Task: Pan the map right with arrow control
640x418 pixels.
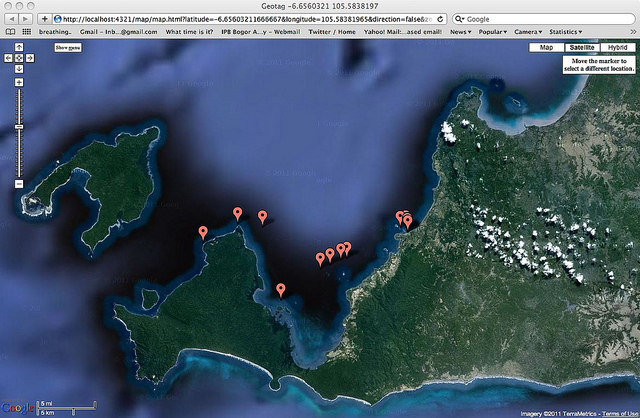Action: [28, 58]
